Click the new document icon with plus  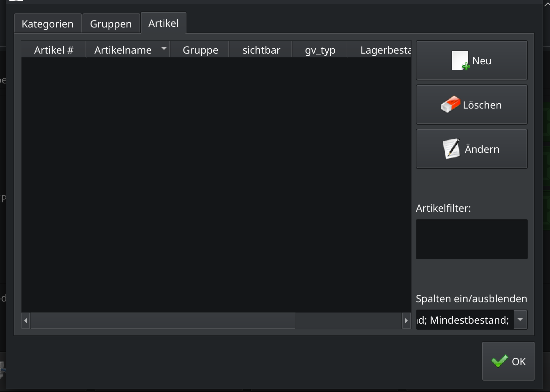pos(460,61)
